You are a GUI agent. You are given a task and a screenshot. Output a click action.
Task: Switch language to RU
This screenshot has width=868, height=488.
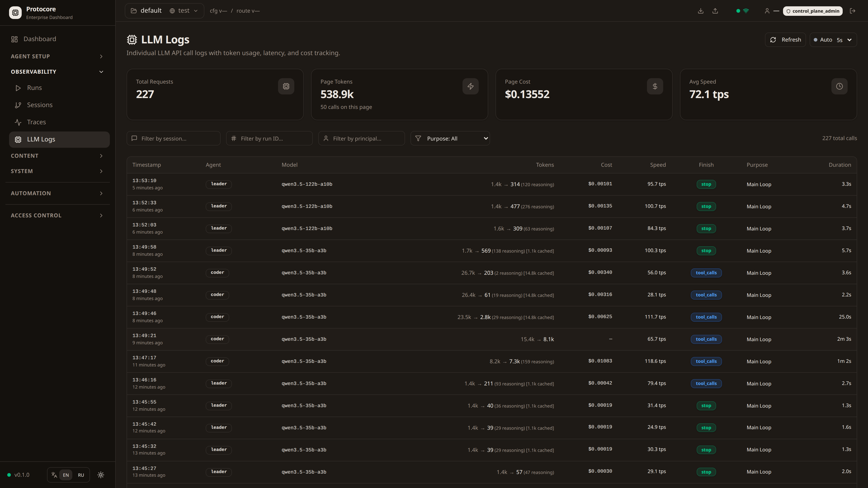coord(81,475)
